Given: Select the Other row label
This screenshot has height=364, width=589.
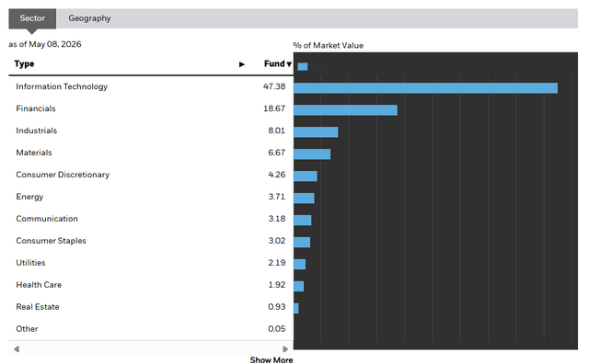Looking at the screenshot, I should pos(27,329).
